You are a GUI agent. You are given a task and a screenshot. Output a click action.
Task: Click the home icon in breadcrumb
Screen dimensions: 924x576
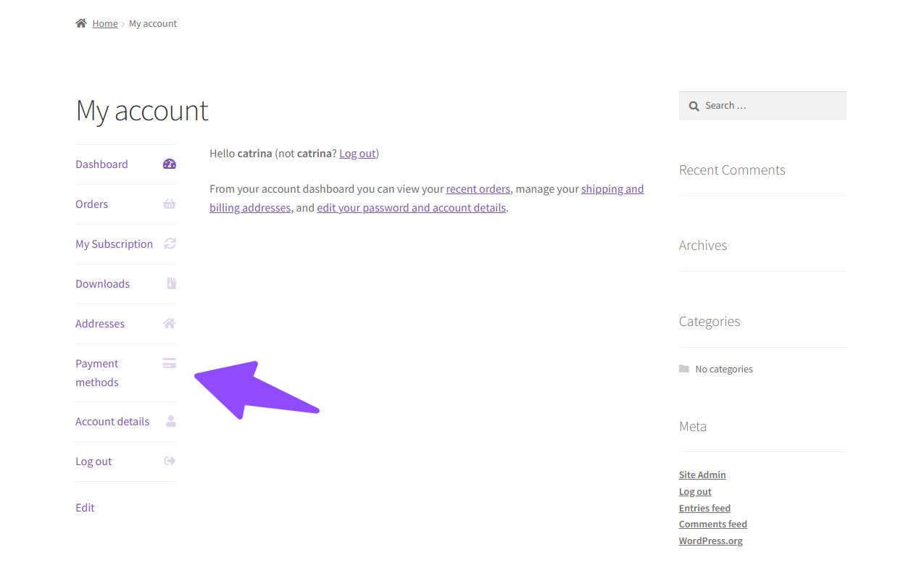pos(81,23)
